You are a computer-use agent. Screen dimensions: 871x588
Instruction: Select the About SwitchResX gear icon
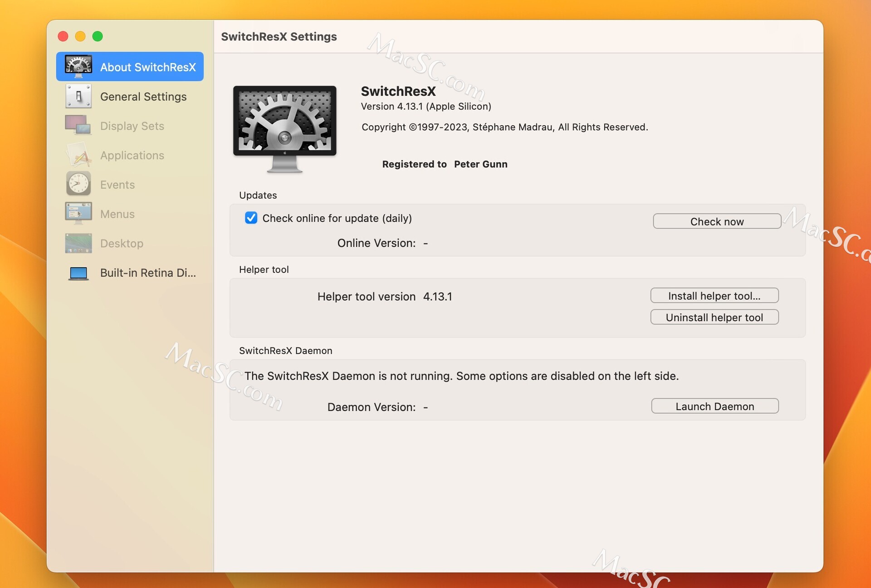click(78, 66)
